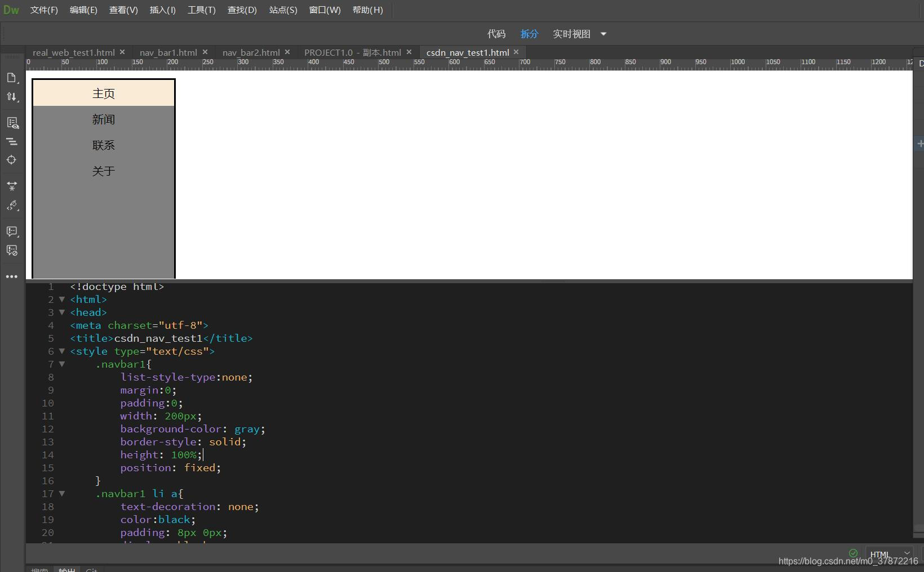The width and height of the screenshot is (924, 572).
Task: Open File Management up-down arrows icon
Action: (12, 97)
